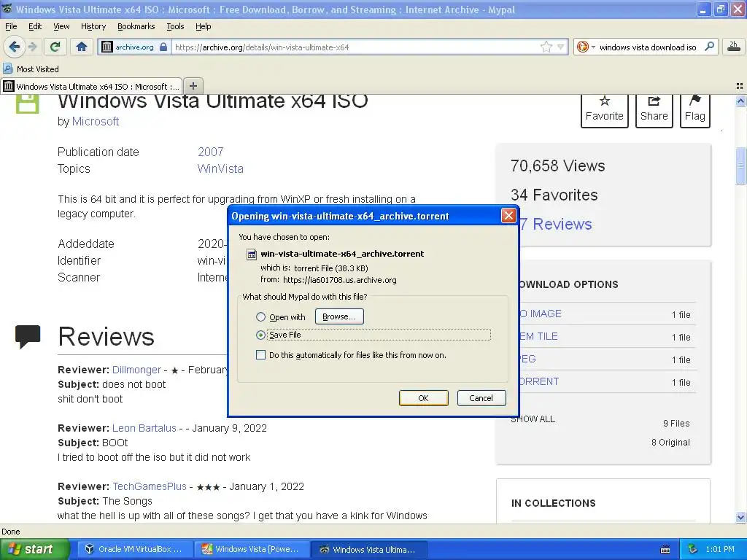Close the Opening torrent dialog

point(508,216)
